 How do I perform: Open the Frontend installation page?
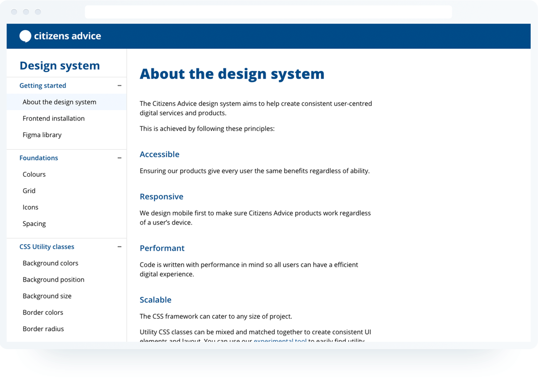(54, 118)
